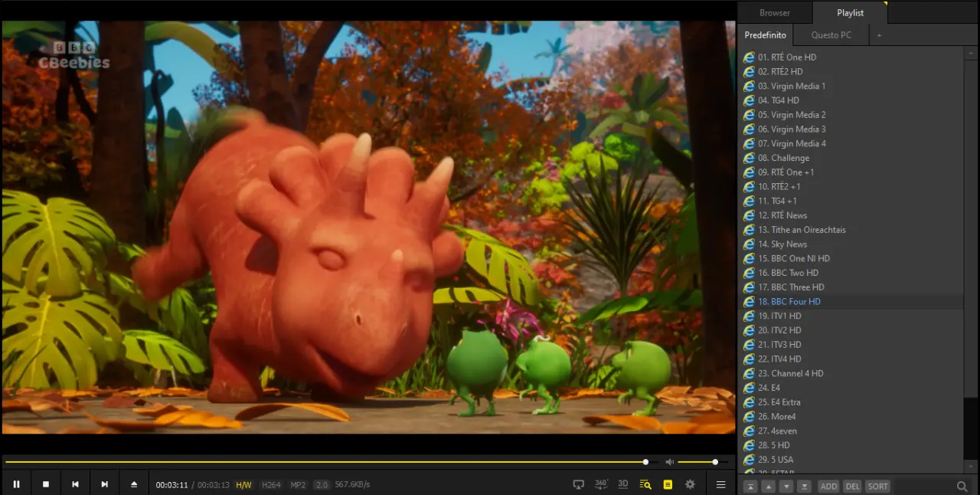The width and height of the screenshot is (980, 495).
Task: Select 09. RTÉ One +1 entry
Action: [x=851, y=172]
